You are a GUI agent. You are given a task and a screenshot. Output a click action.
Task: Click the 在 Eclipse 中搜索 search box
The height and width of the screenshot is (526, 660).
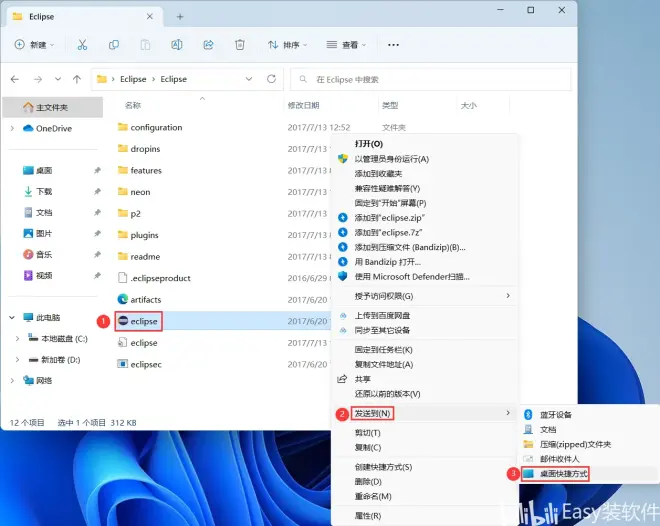pyautogui.click(x=430, y=78)
